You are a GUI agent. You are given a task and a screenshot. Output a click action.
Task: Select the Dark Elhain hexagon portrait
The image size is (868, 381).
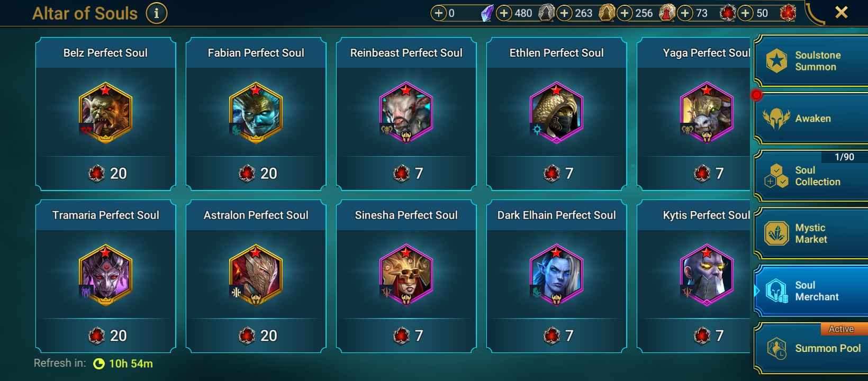[556, 275]
